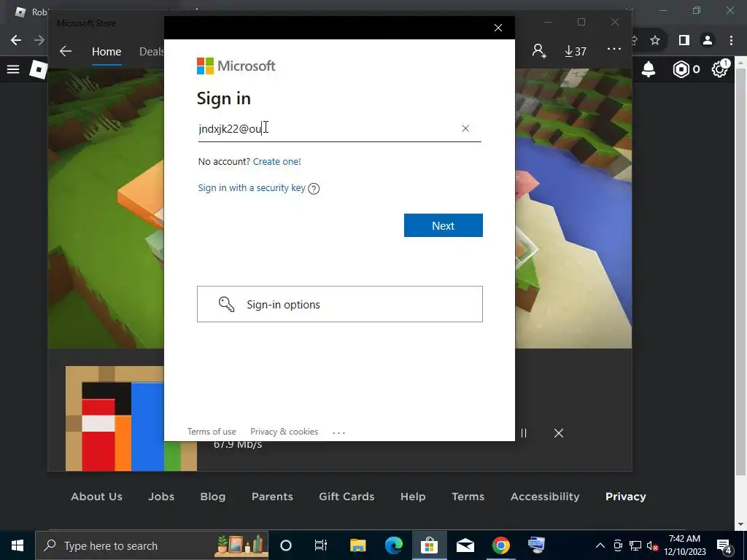
Task: Open the About Us footer link
Action: [97, 496]
